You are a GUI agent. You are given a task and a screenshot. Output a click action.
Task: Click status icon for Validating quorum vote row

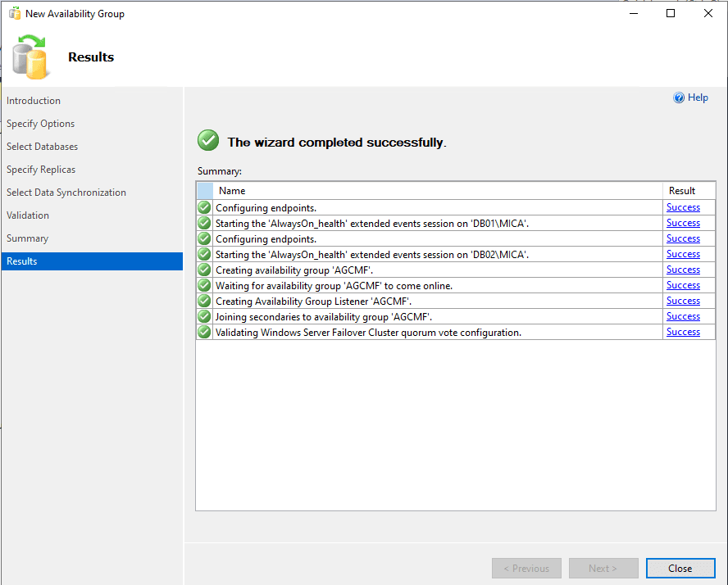pos(204,332)
